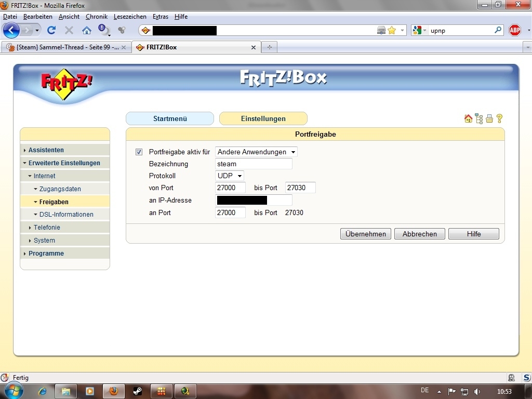Open the Bearbeiten menu
532x399 pixels.
[37, 17]
